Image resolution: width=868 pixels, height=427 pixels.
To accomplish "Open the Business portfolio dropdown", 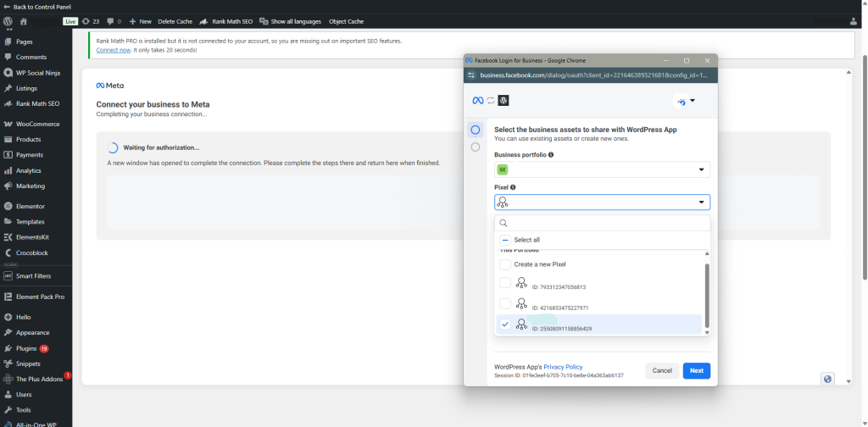I will [x=603, y=169].
